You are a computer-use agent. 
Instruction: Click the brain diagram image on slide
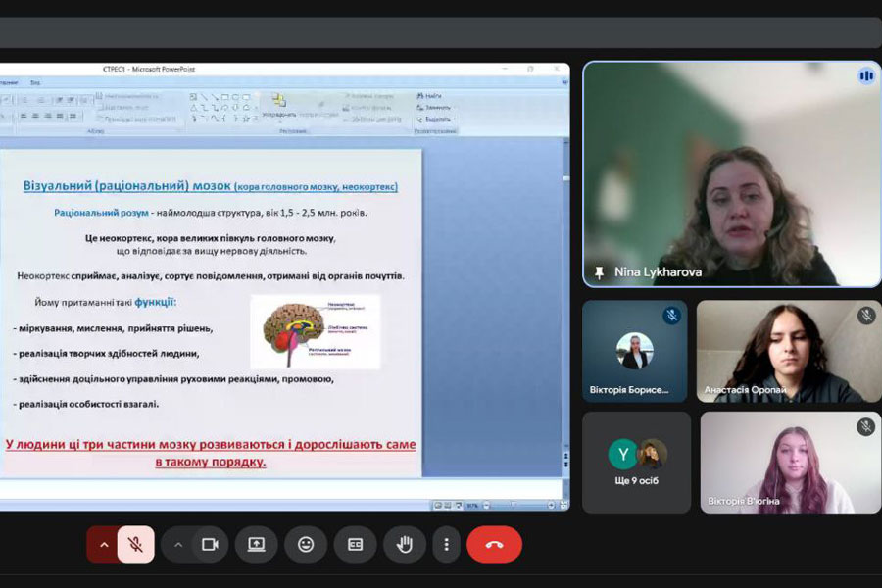[x=315, y=331]
